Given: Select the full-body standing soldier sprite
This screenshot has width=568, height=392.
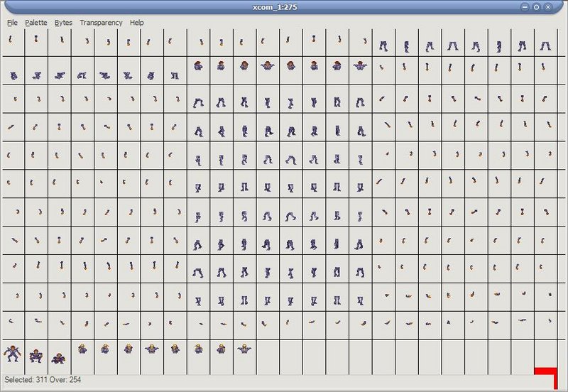Looking at the screenshot, I should click(x=12, y=353).
